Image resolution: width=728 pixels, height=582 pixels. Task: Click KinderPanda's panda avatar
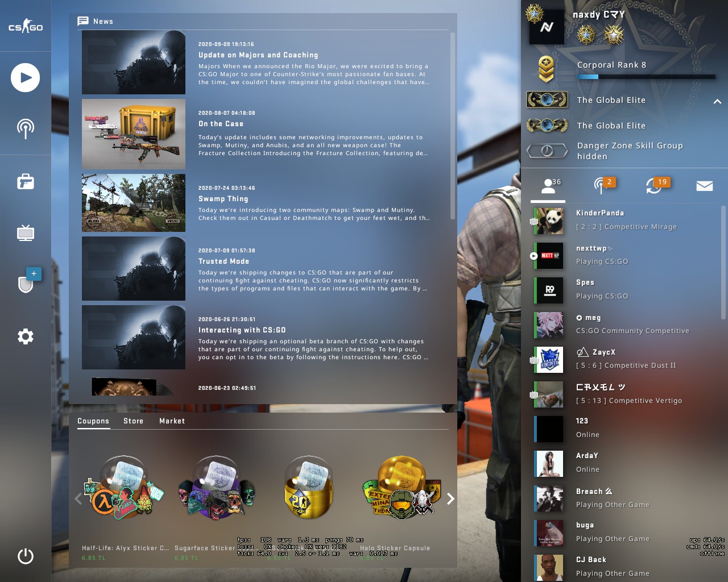pyautogui.click(x=550, y=221)
